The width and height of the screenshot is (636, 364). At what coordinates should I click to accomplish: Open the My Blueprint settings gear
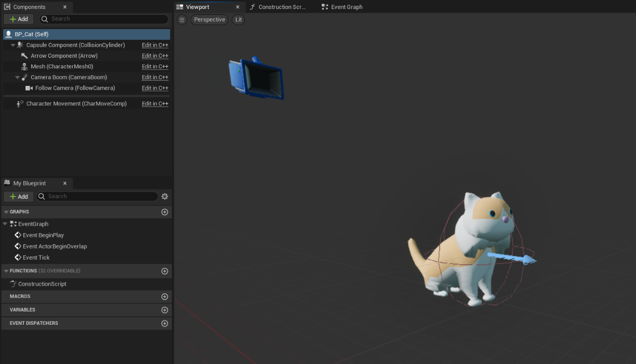point(165,197)
